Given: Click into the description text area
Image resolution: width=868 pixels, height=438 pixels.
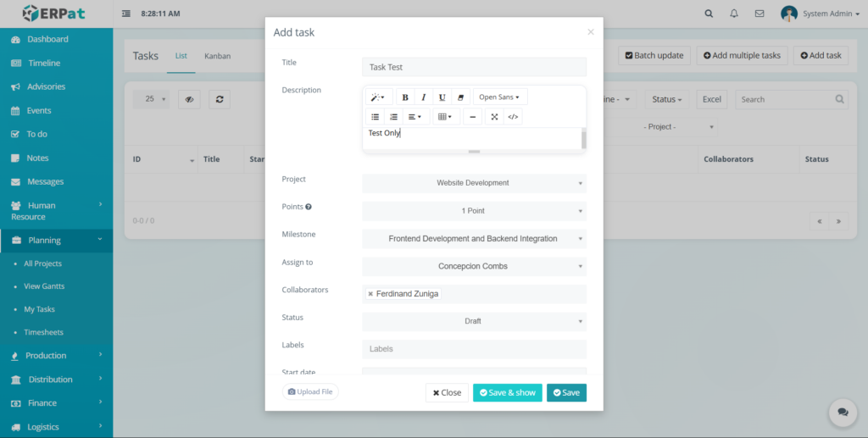Looking at the screenshot, I should 471,138.
